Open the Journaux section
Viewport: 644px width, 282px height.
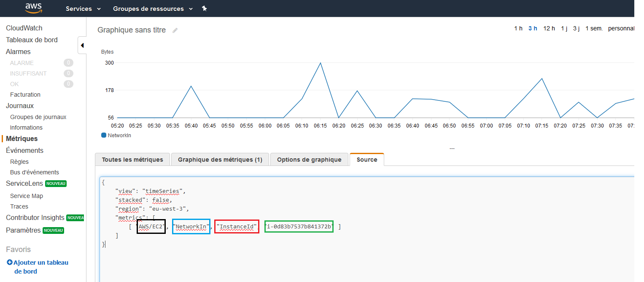pyautogui.click(x=20, y=106)
